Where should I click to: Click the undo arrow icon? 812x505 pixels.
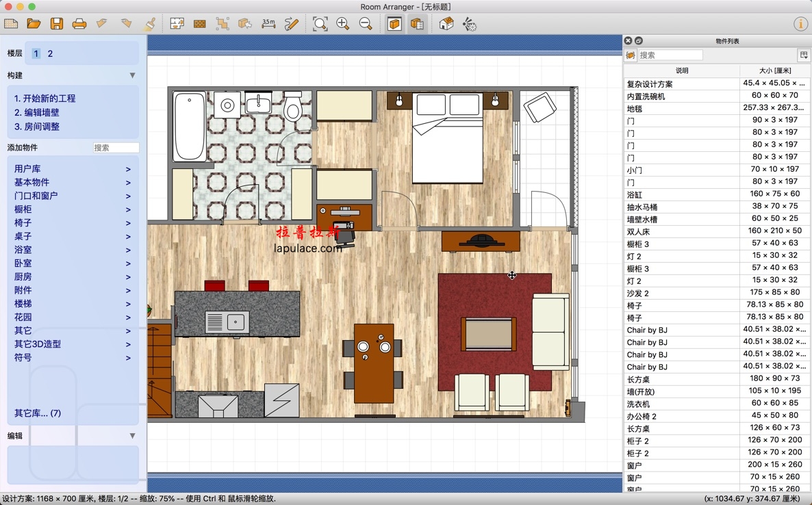(101, 24)
